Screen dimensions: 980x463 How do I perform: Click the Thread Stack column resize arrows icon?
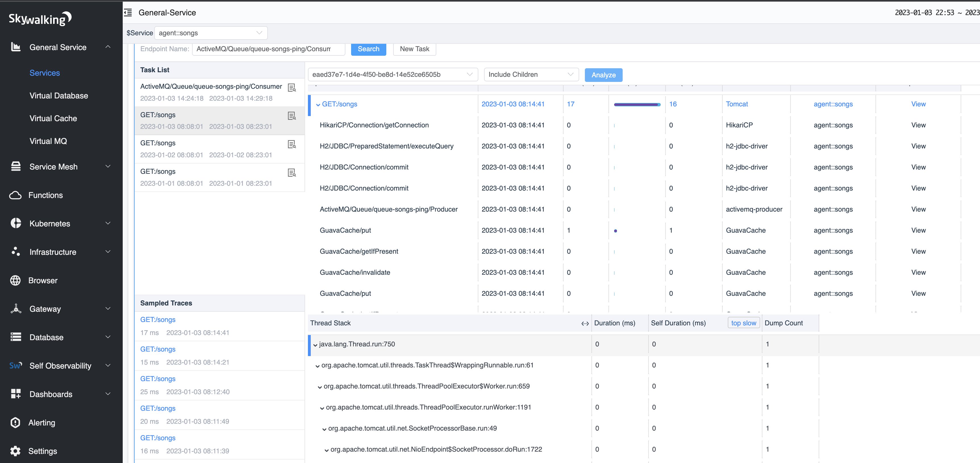[585, 323]
